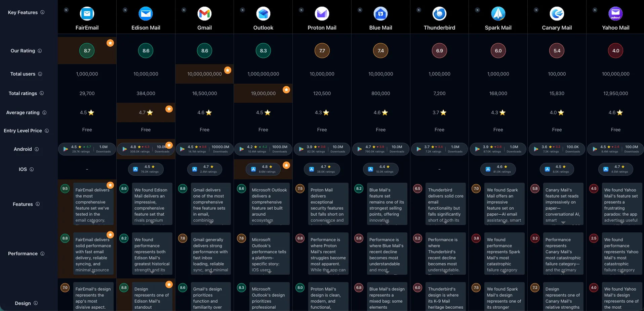The width and height of the screenshot is (644, 311).
Task: Click the Canary Mail app logo
Action: pos(557,14)
